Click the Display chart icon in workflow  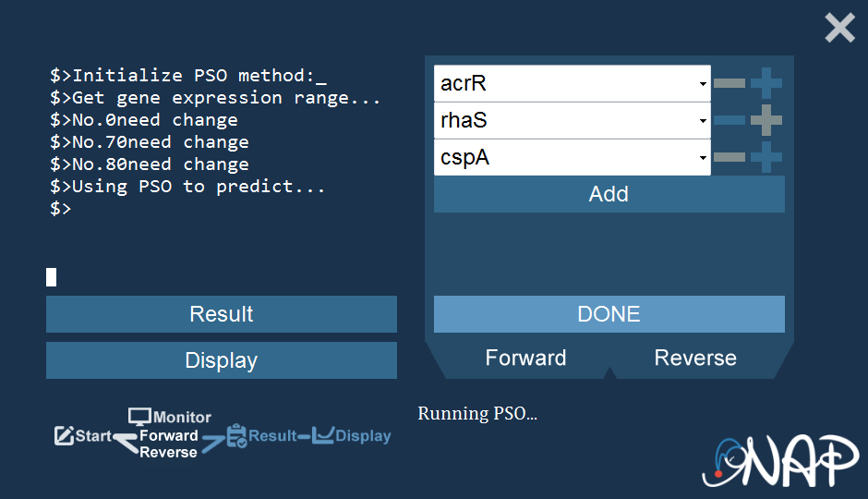(x=323, y=435)
